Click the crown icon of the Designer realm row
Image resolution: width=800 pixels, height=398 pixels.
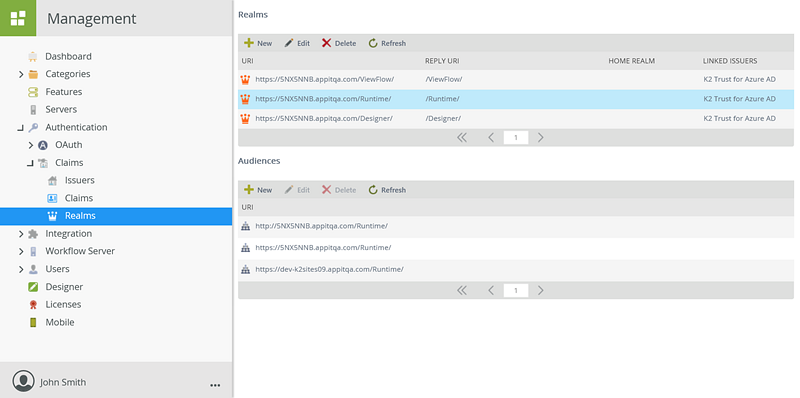(245, 118)
